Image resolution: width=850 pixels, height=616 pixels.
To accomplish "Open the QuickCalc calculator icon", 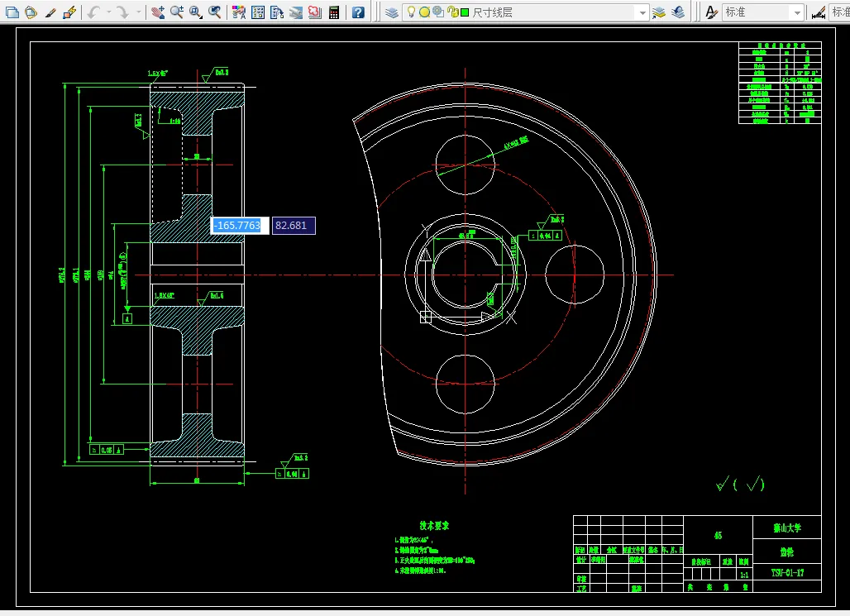I will point(334,12).
